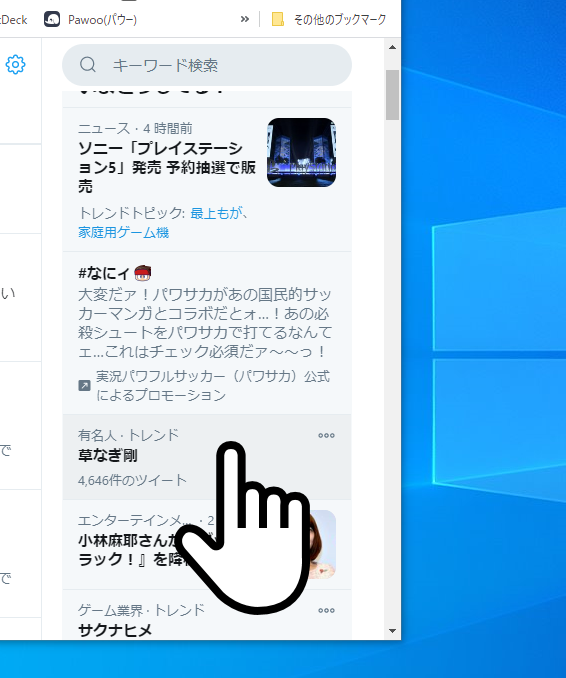Select the 有名人 · トレンド label
The image size is (566, 678).
(x=128, y=435)
